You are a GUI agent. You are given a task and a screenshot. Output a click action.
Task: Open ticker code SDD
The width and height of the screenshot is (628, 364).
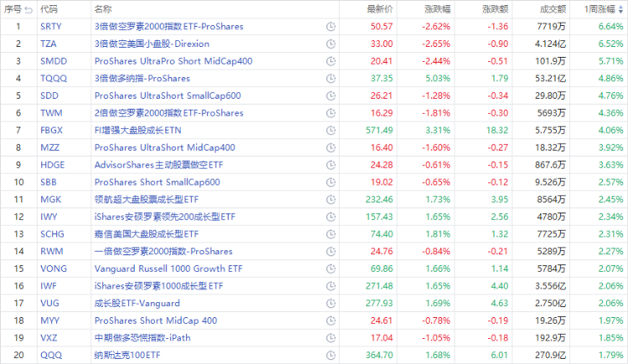[x=49, y=95]
